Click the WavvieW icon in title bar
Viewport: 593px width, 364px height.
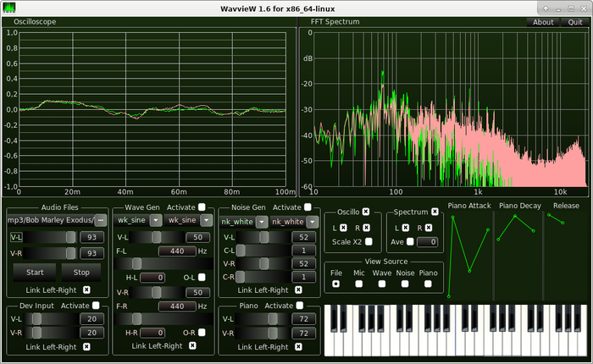click(8, 8)
